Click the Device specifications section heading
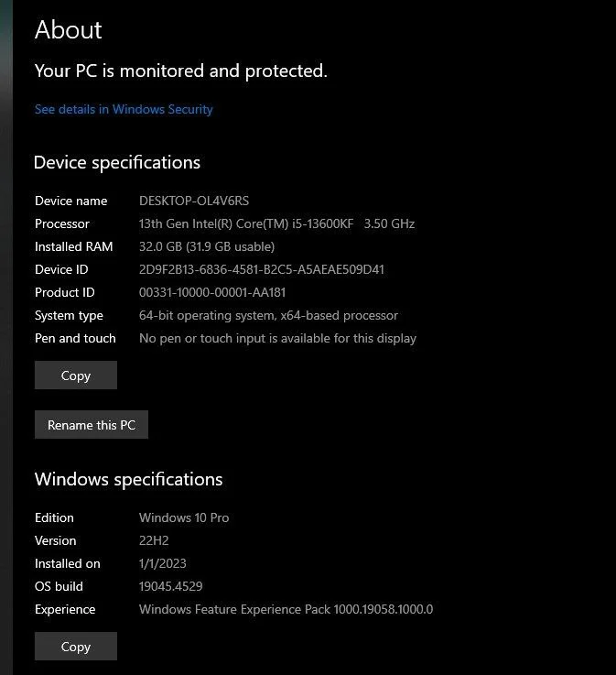Screen dimensions: 616x675 tap(117, 163)
